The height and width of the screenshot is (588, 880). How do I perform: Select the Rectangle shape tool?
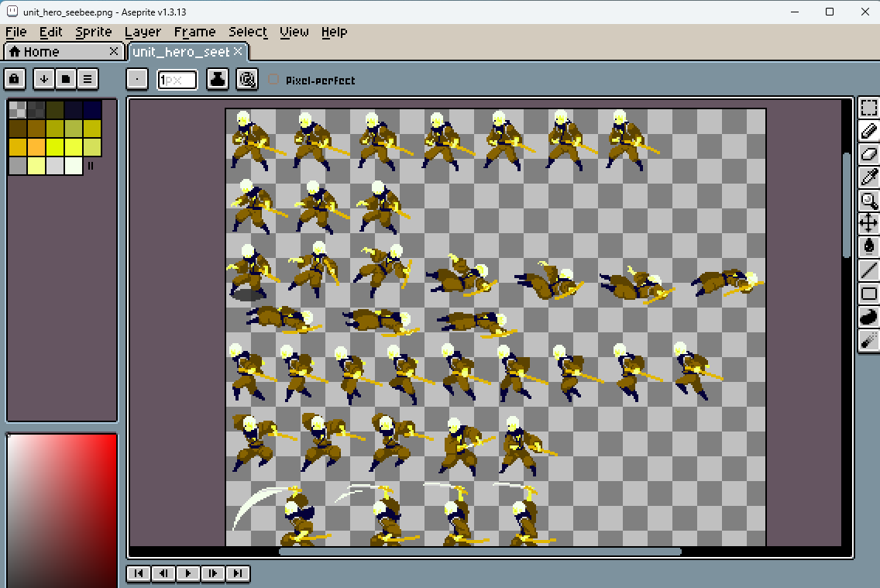[869, 294]
